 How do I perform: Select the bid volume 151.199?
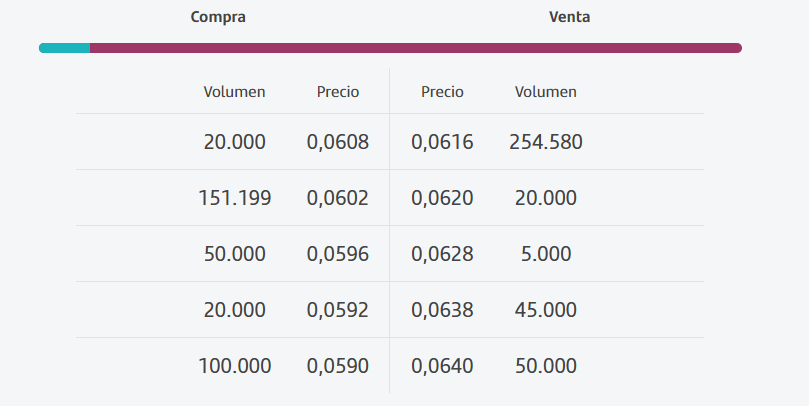[235, 198]
